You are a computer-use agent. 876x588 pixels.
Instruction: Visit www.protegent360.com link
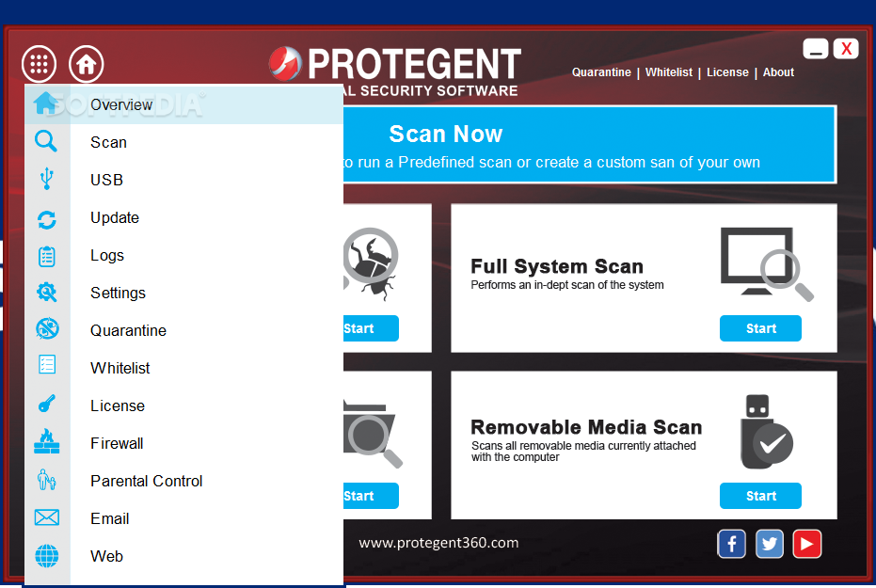pos(438,543)
